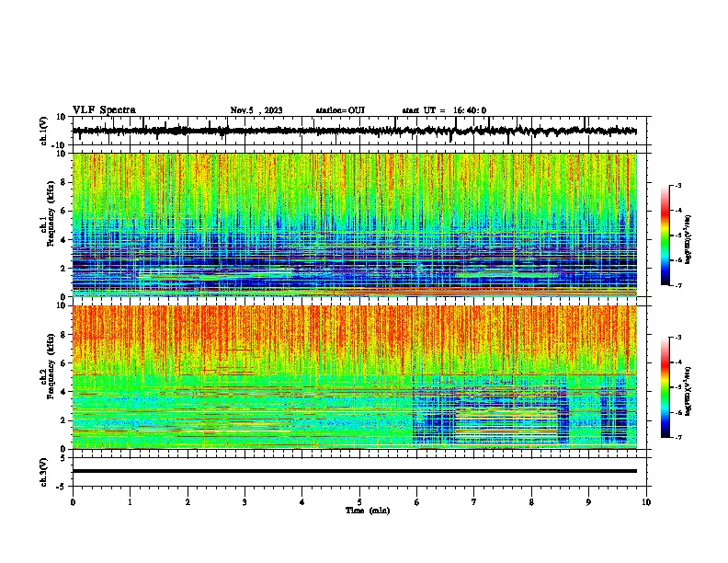The image size is (728, 563).
Task: Click the ch.1(V) waveform trace panel
Action: [361, 131]
